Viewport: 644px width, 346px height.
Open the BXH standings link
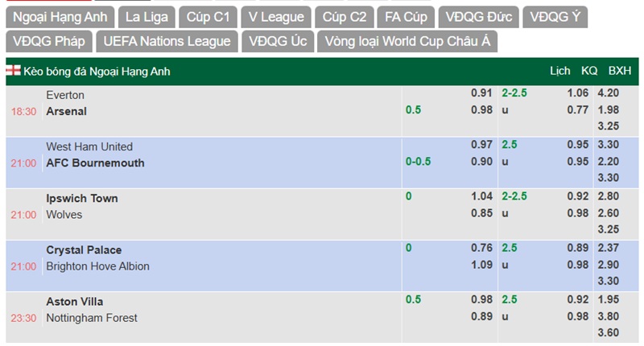click(619, 71)
